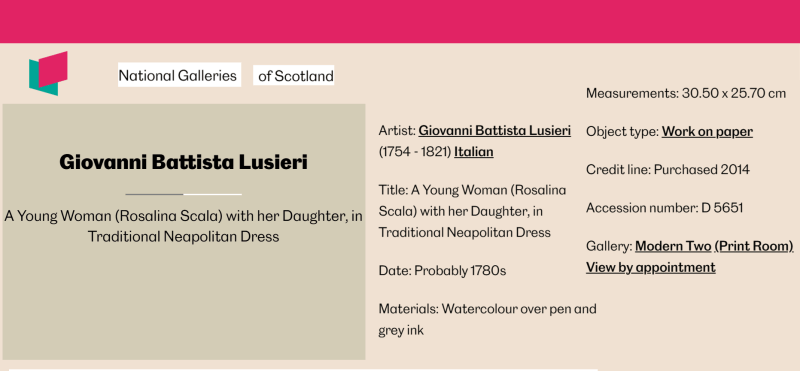Click the View by appointment link
This screenshot has height=371, width=800.
pyautogui.click(x=651, y=267)
